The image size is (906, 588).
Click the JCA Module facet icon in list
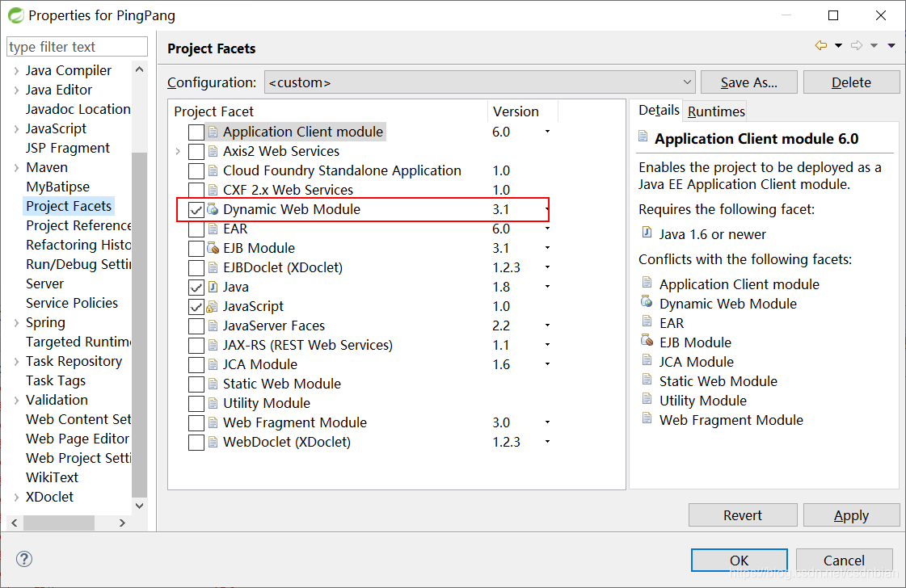point(213,364)
